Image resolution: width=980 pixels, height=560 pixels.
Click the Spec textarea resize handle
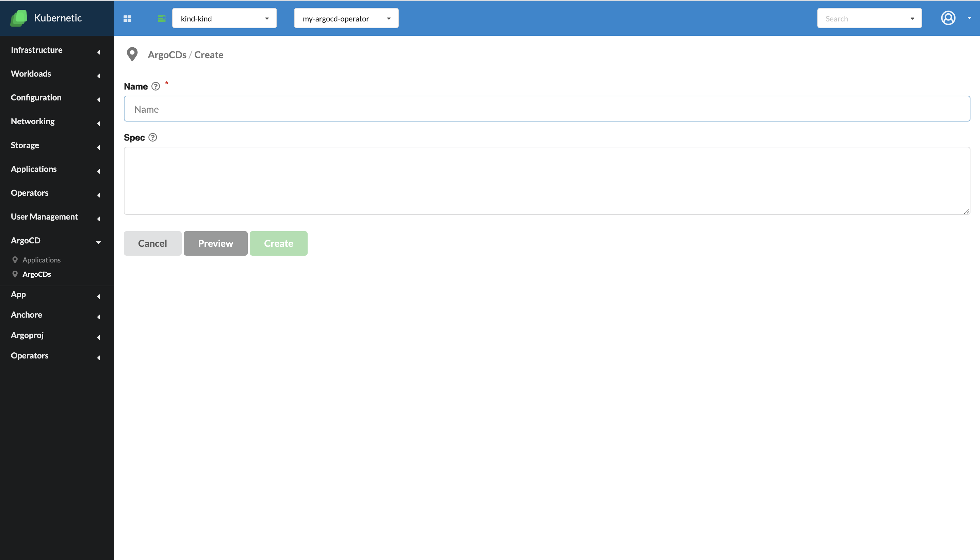click(x=966, y=211)
